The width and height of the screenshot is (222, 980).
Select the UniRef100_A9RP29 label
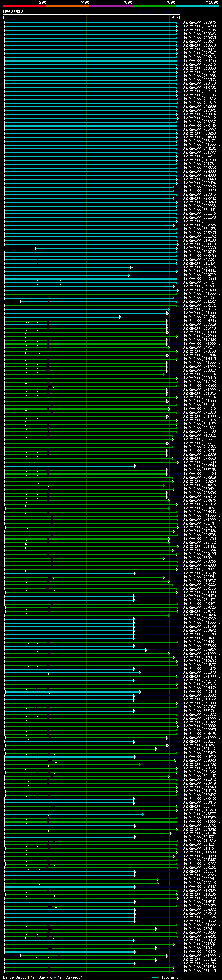(199, 191)
